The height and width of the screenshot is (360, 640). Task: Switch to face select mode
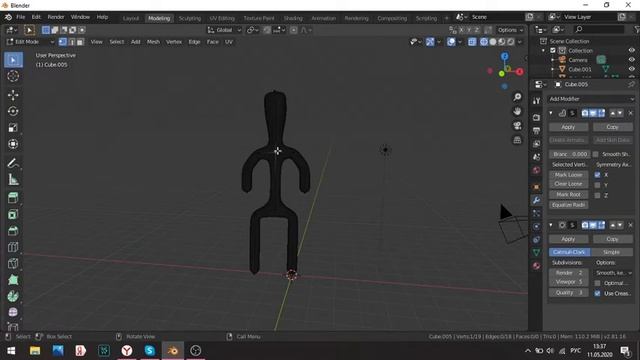(80, 42)
